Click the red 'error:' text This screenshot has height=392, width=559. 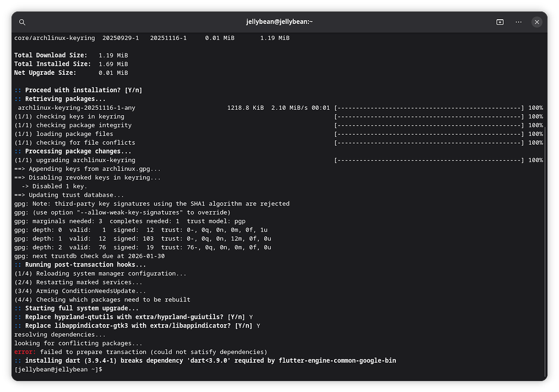point(25,352)
